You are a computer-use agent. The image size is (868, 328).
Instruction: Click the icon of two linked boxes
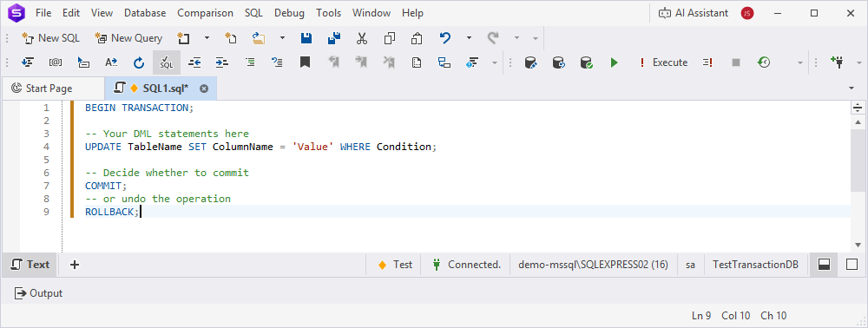click(x=444, y=62)
